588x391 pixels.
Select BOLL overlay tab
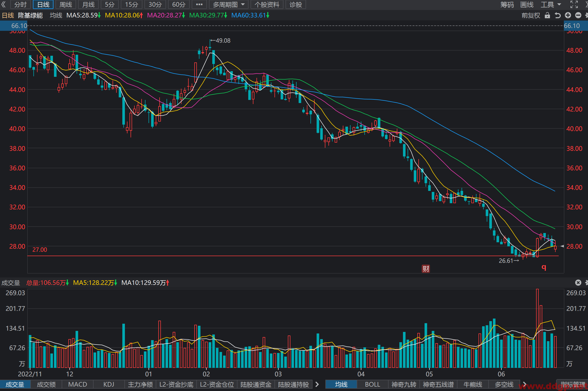pos(373,384)
